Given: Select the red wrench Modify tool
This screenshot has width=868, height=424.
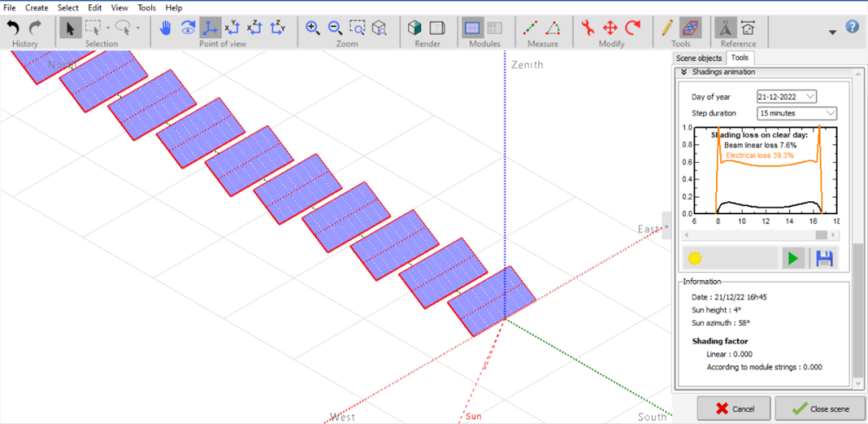Looking at the screenshot, I should 589,28.
